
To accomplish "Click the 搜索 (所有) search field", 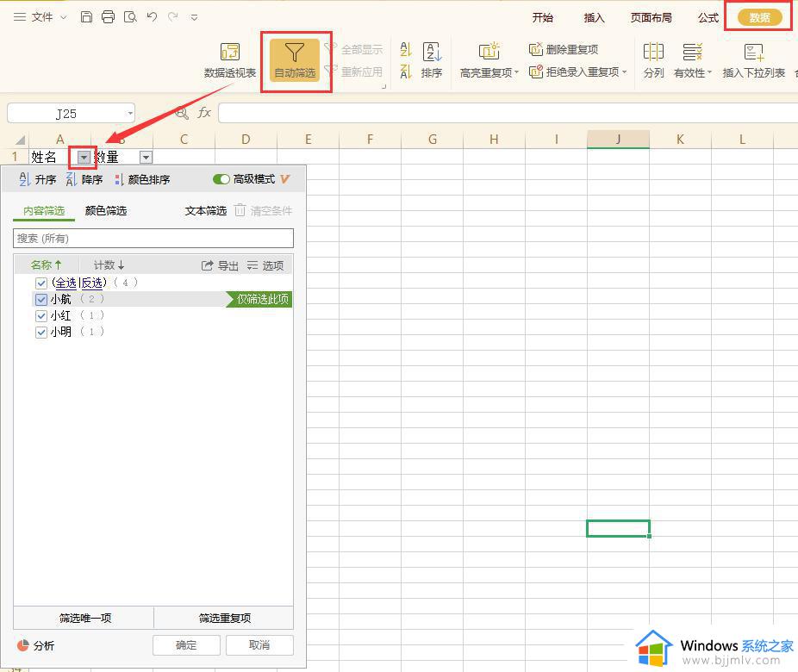I will [x=153, y=238].
